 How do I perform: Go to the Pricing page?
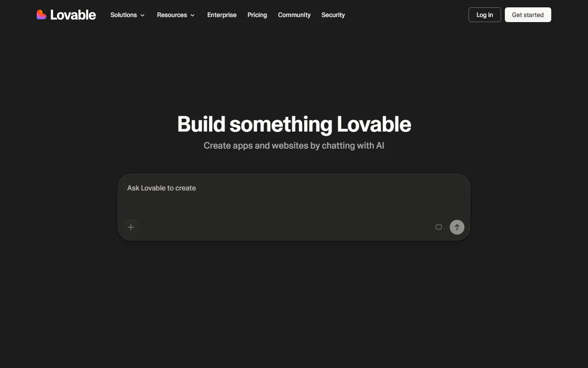click(257, 15)
